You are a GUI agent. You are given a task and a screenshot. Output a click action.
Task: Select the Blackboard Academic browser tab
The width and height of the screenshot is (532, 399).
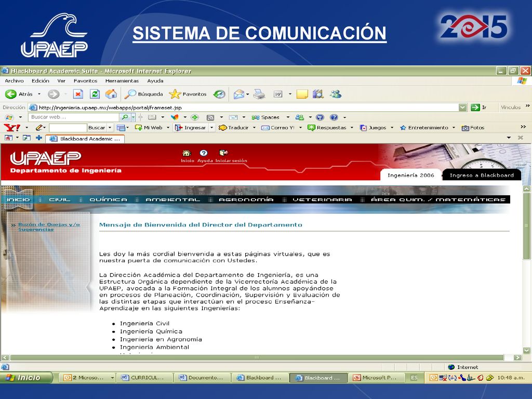tap(85, 139)
